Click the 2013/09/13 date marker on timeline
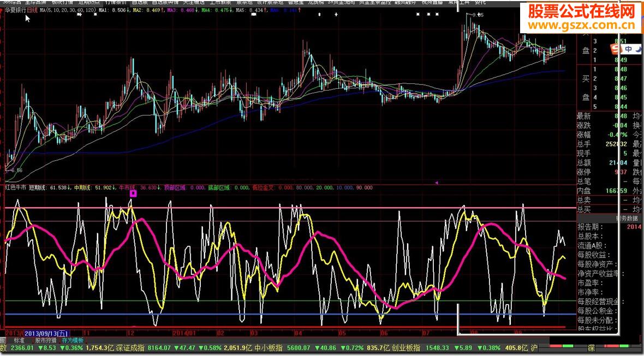The height and width of the screenshot is (356, 644). coord(46,333)
